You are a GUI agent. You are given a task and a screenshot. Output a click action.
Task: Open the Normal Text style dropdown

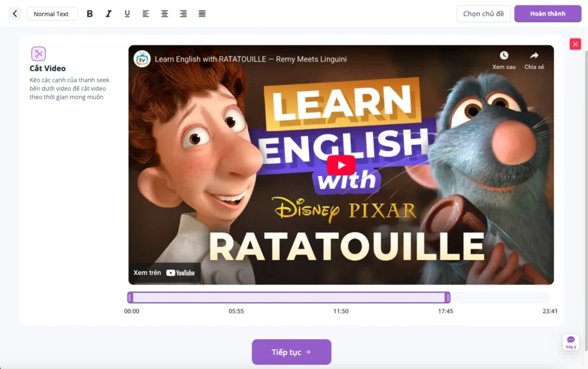point(52,13)
